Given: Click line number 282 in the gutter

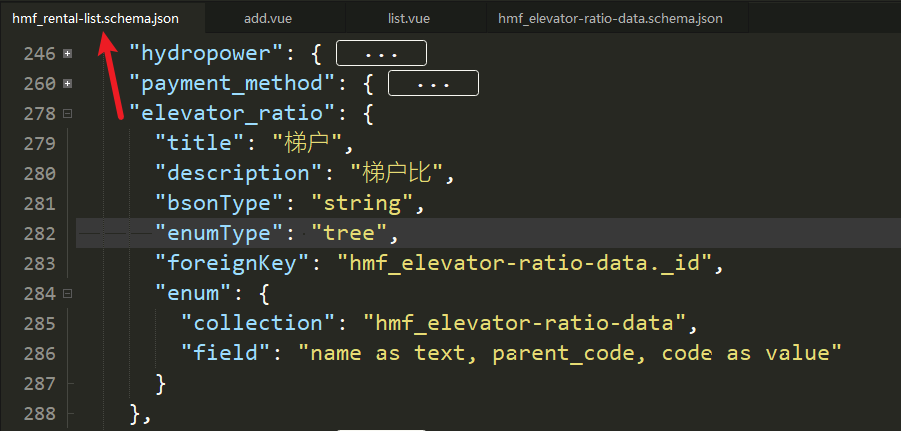Looking at the screenshot, I should click(x=40, y=233).
